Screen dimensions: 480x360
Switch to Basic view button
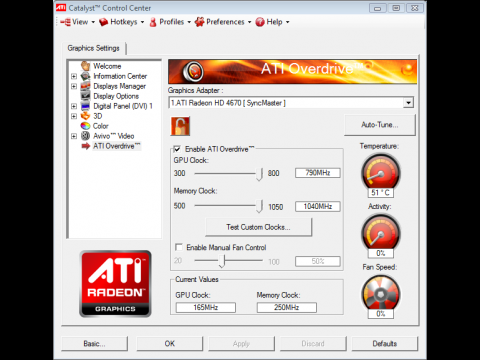click(x=94, y=344)
